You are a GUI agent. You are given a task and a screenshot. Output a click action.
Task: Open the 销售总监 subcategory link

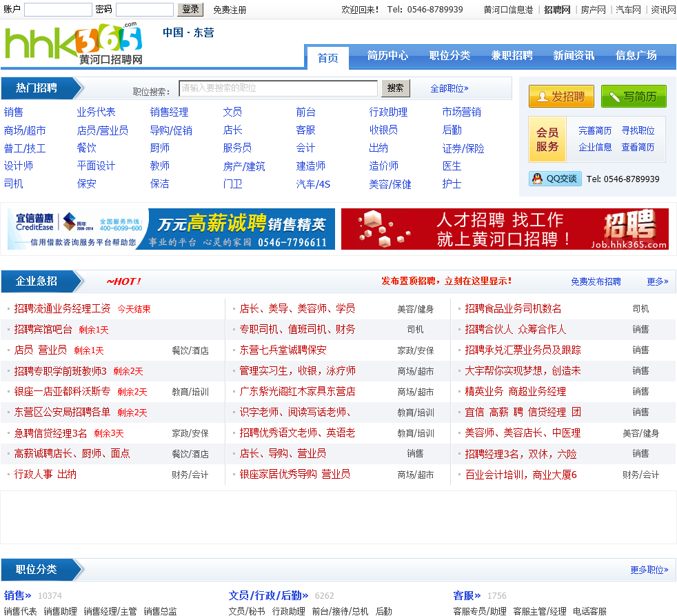point(160,611)
